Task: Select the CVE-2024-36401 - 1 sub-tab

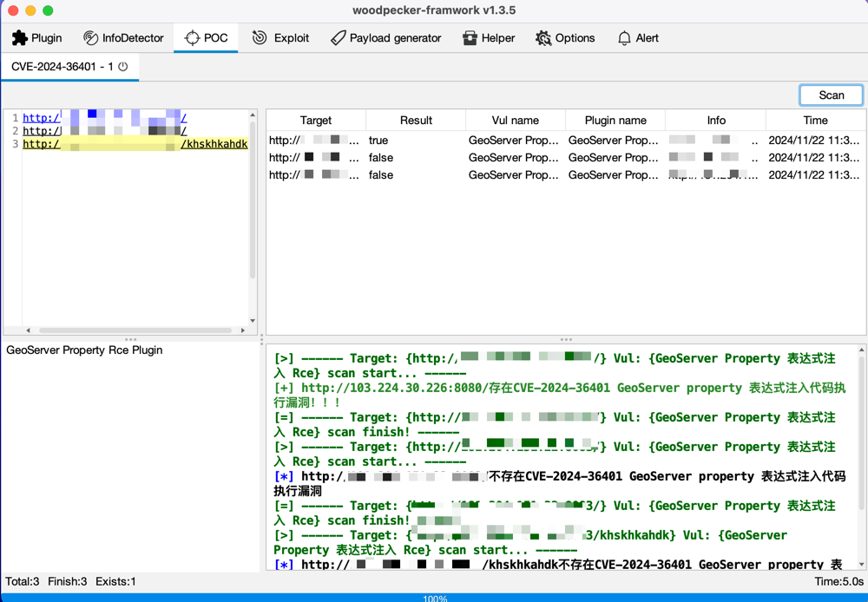Action: click(69, 67)
